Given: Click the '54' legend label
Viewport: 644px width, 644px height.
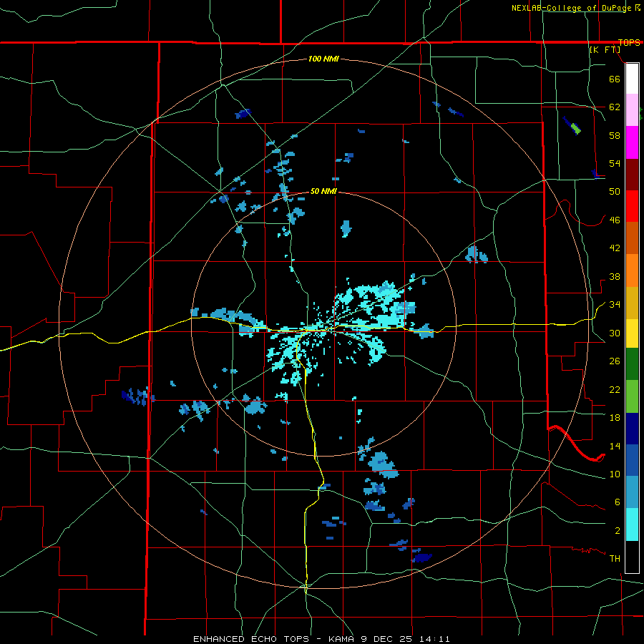Looking at the screenshot, I should click(615, 163).
